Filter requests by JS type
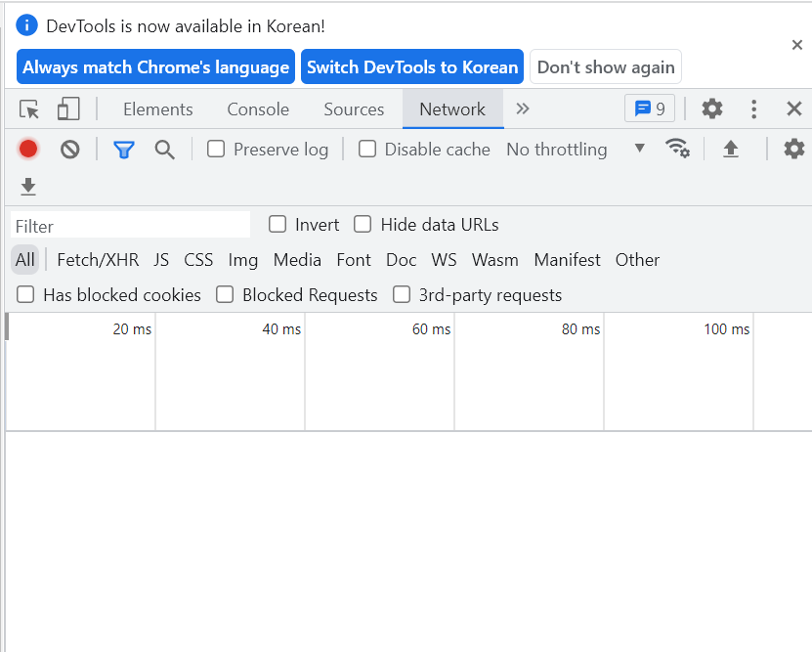The width and height of the screenshot is (812, 652). [161, 259]
